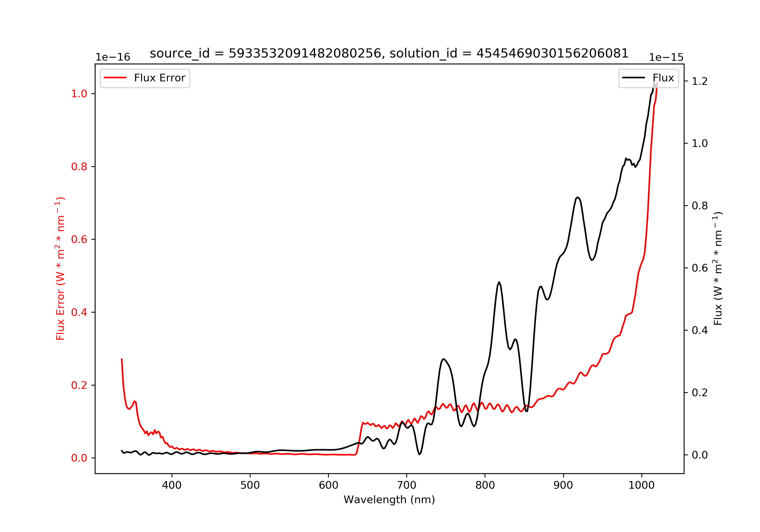This screenshot has height=532, width=760.
Task: Click the red Flux Error y-axis label
Action: pyautogui.click(x=60, y=269)
